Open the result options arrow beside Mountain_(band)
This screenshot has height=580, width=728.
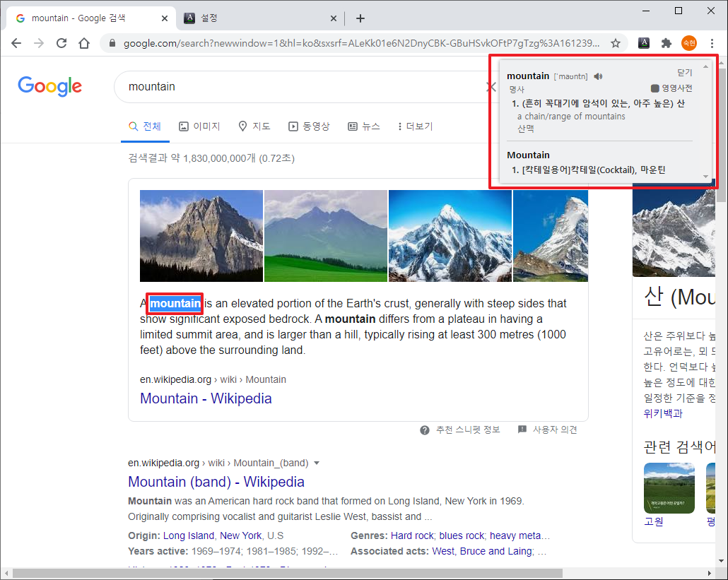pos(317,463)
